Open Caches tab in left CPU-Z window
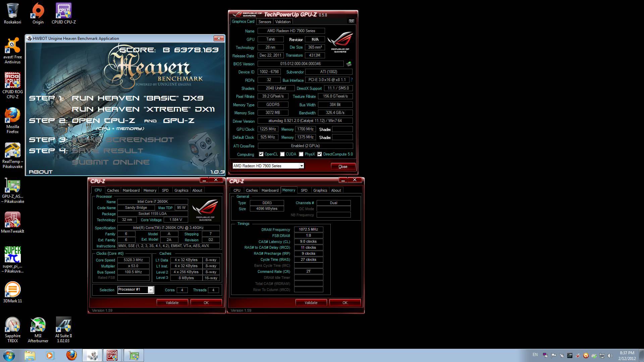The height and width of the screenshot is (362, 644). point(113,190)
